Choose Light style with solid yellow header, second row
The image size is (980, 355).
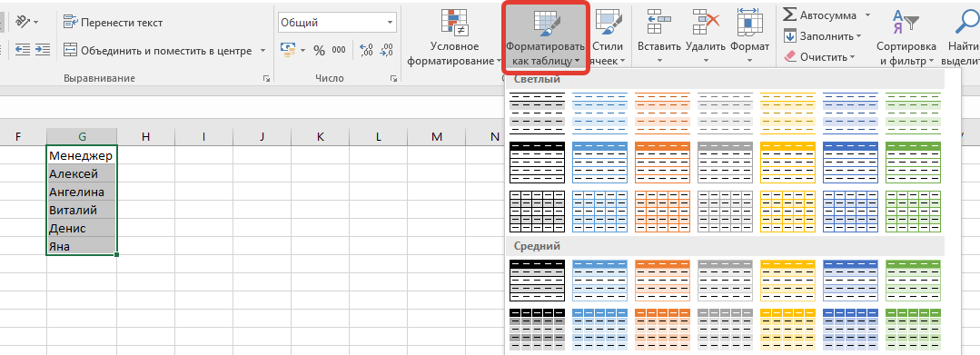pos(788,162)
